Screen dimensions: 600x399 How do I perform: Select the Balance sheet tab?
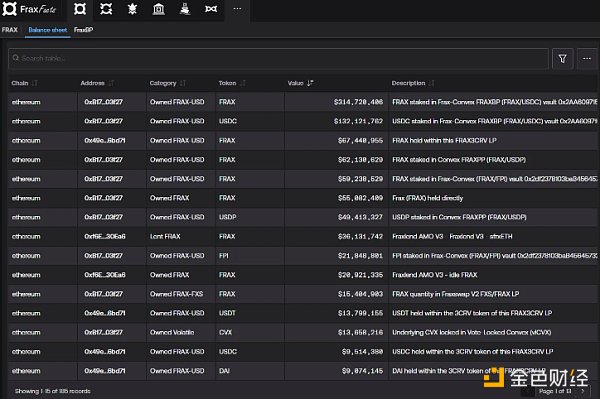click(47, 30)
